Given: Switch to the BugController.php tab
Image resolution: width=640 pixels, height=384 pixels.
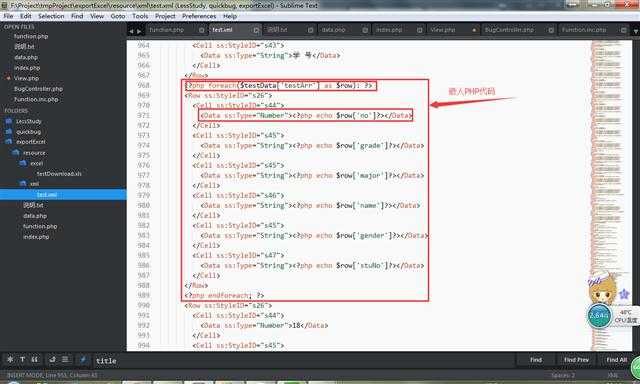Looking at the screenshot, I should [509, 30].
